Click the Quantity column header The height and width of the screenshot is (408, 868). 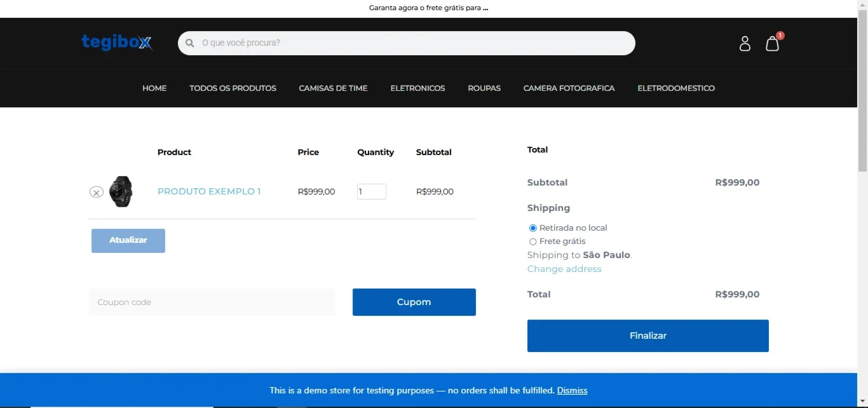[376, 153]
